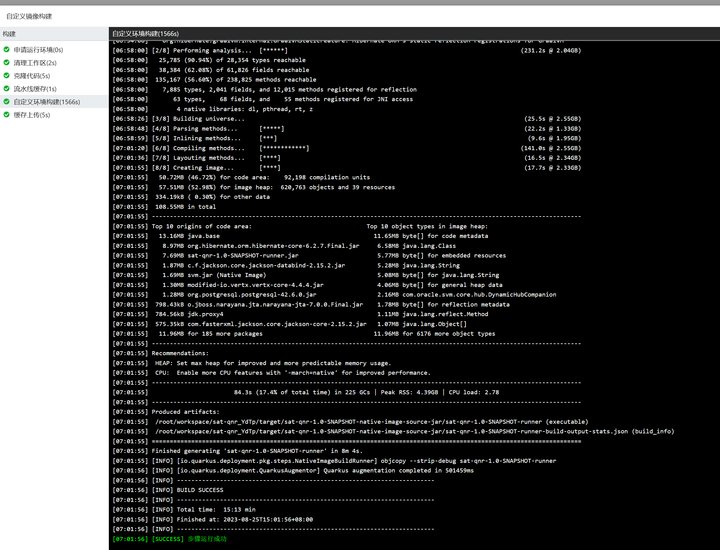Click green check icon beside 流水线缓存
Screen dimensions: 720x550
(x=6, y=89)
